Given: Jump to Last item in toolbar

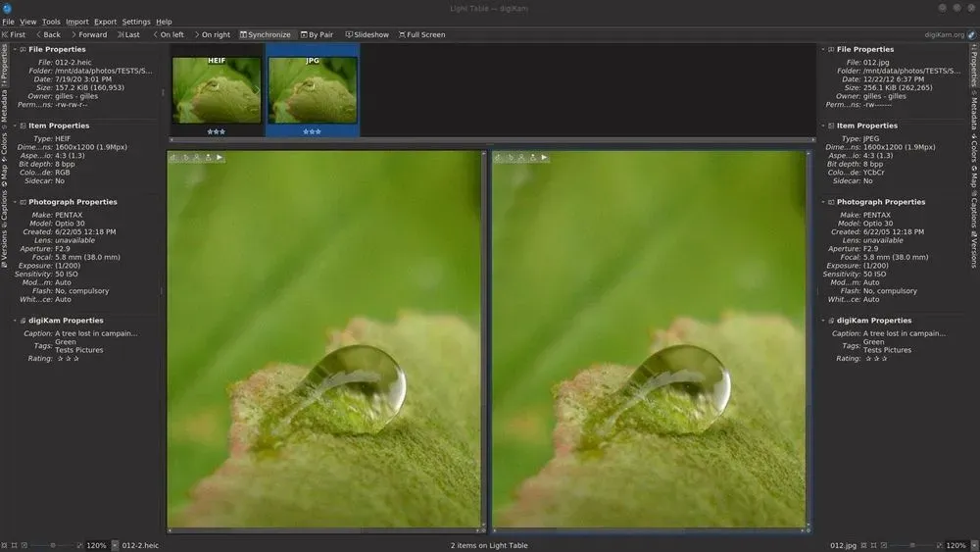Looking at the screenshot, I should pyautogui.click(x=128, y=35).
